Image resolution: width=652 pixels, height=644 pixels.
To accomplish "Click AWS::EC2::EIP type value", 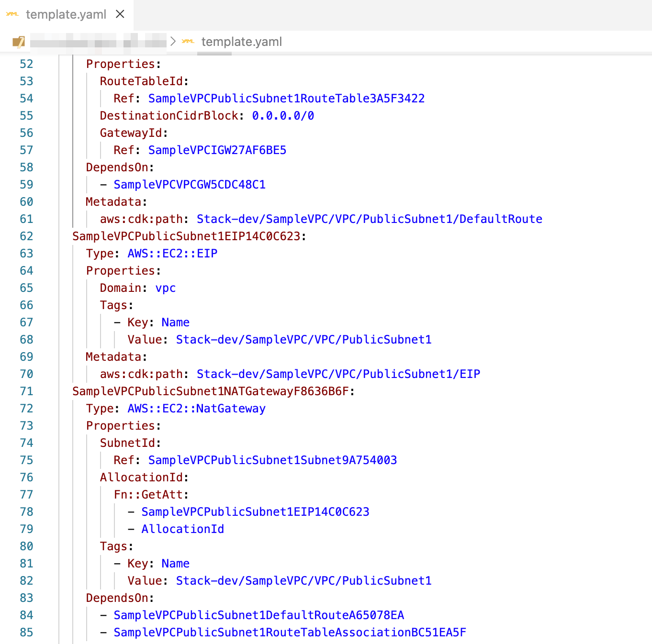I will point(172,254).
